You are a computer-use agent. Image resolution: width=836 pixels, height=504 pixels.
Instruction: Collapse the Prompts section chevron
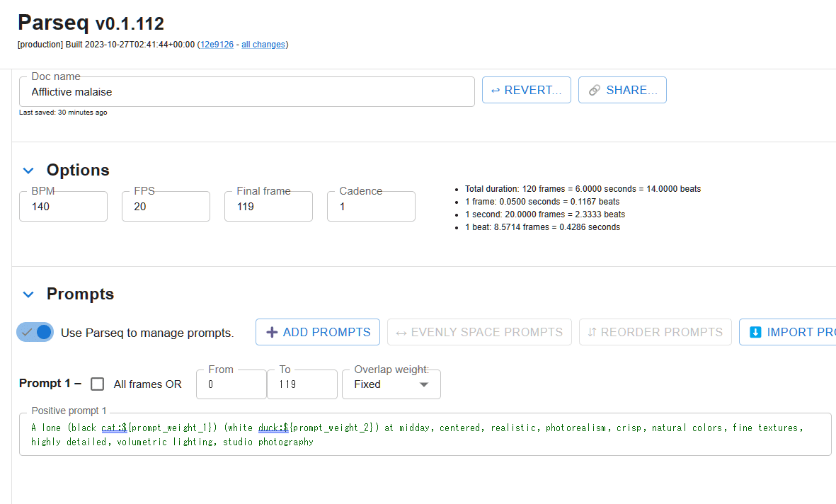pos(28,294)
